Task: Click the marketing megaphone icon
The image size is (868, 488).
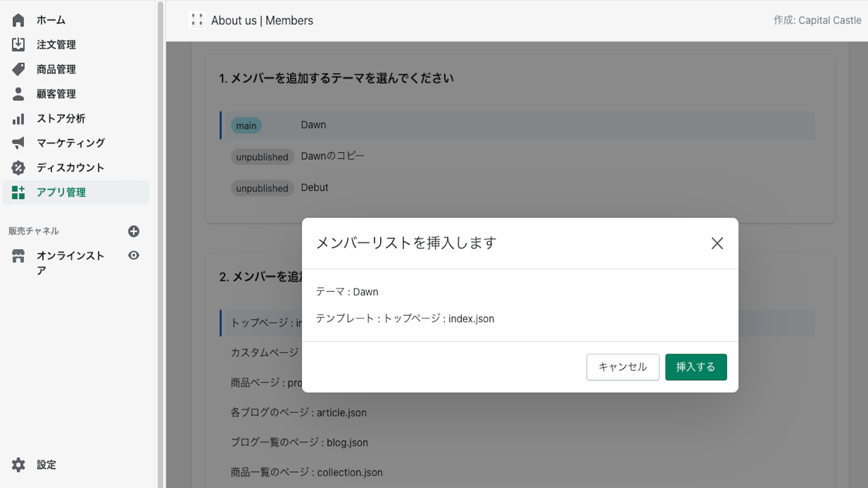Action: [x=18, y=143]
